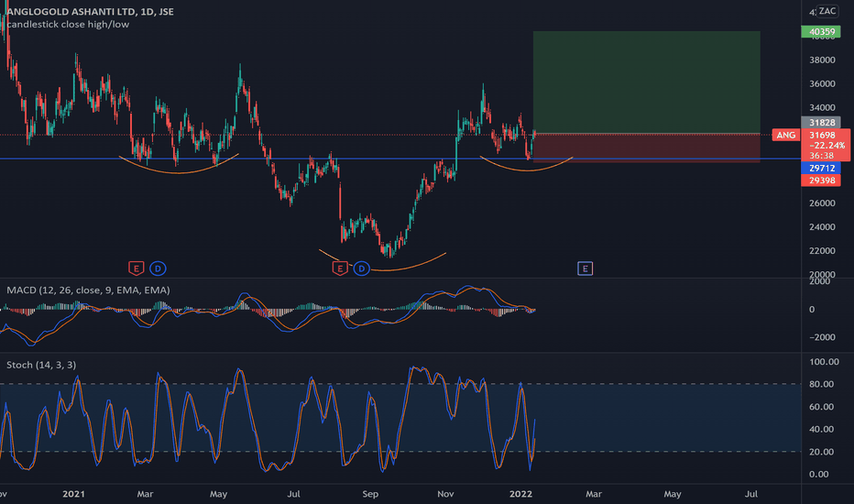Click the red ANG symbol price tag

click(x=786, y=135)
